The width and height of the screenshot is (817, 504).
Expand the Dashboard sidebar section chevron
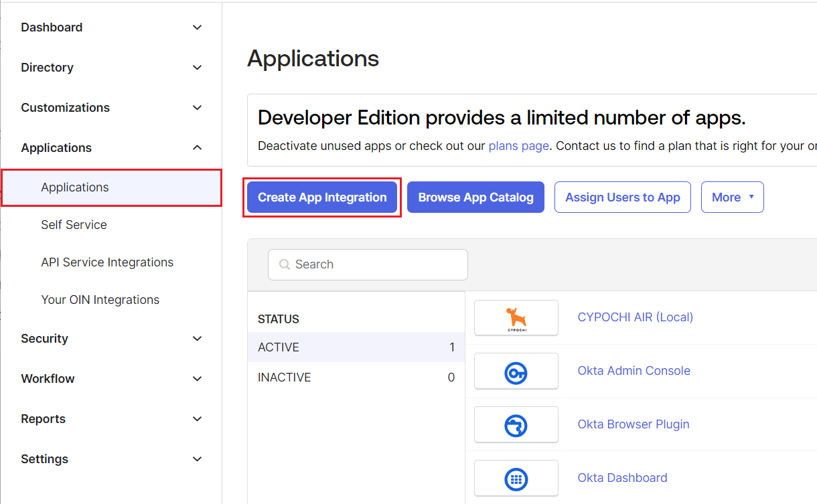point(197,27)
